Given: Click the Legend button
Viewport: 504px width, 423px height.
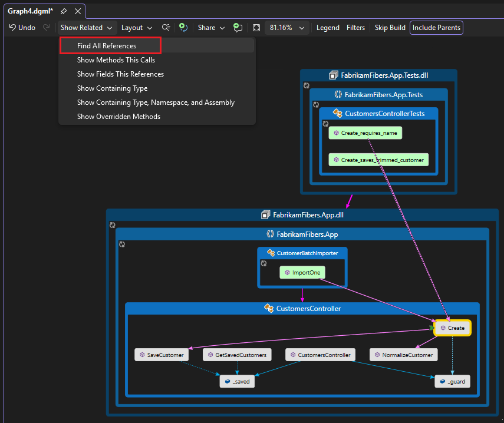Looking at the screenshot, I should 328,27.
